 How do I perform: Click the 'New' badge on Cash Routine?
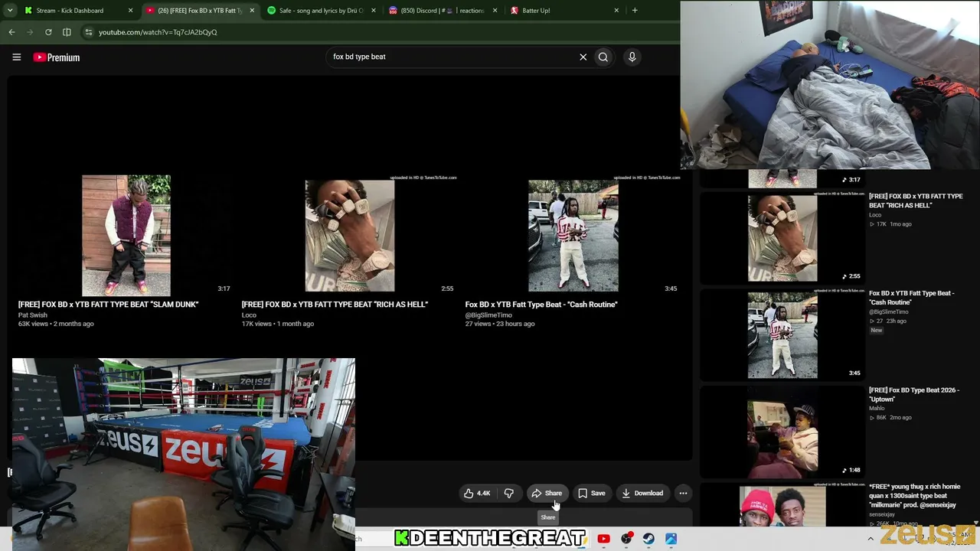pyautogui.click(x=877, y=330)
